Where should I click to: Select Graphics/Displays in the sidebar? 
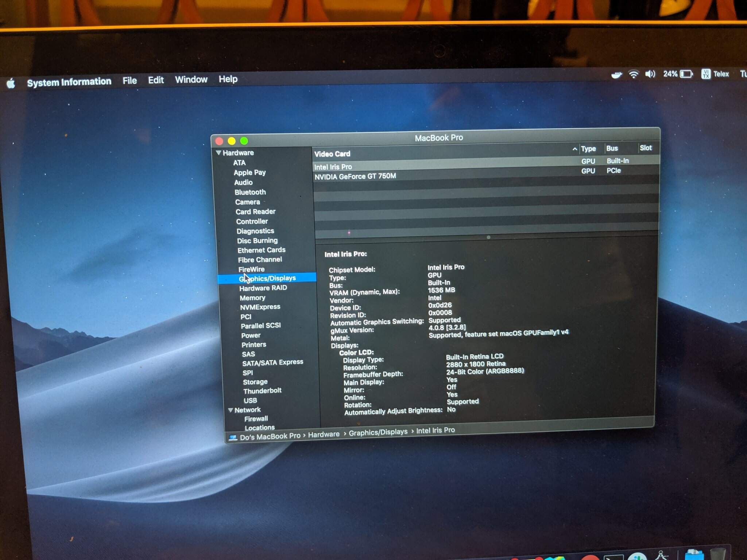coord(267,278)
